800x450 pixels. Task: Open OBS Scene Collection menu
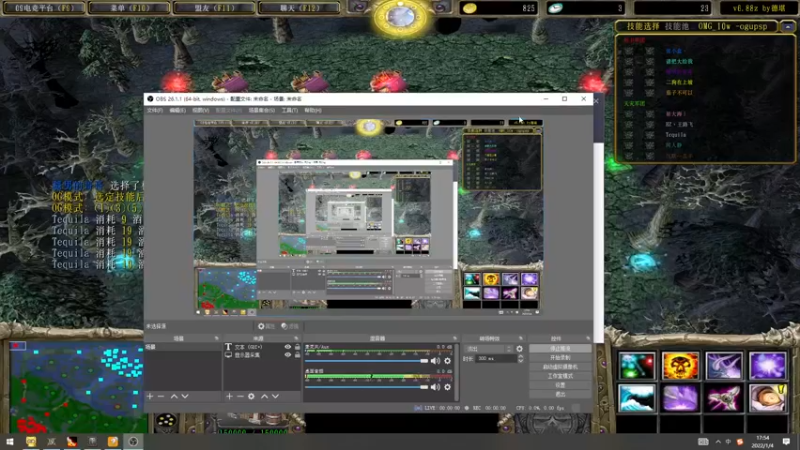point(262,110)
